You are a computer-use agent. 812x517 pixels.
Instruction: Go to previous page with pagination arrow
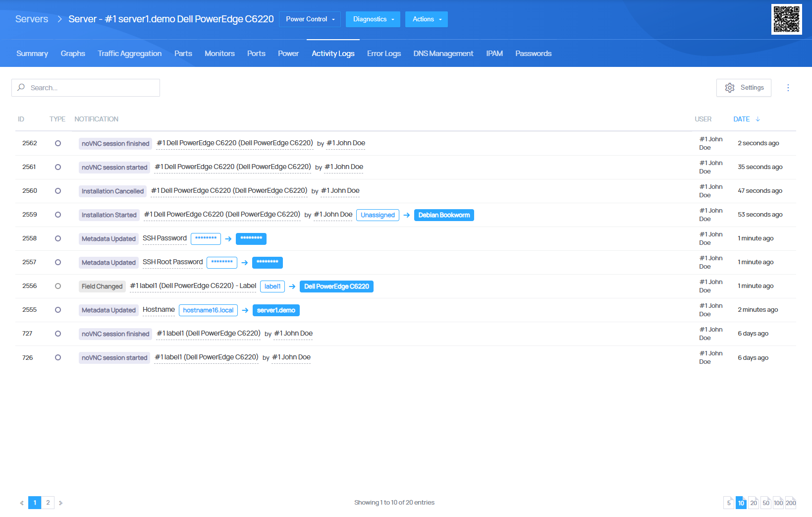(22, 503)
